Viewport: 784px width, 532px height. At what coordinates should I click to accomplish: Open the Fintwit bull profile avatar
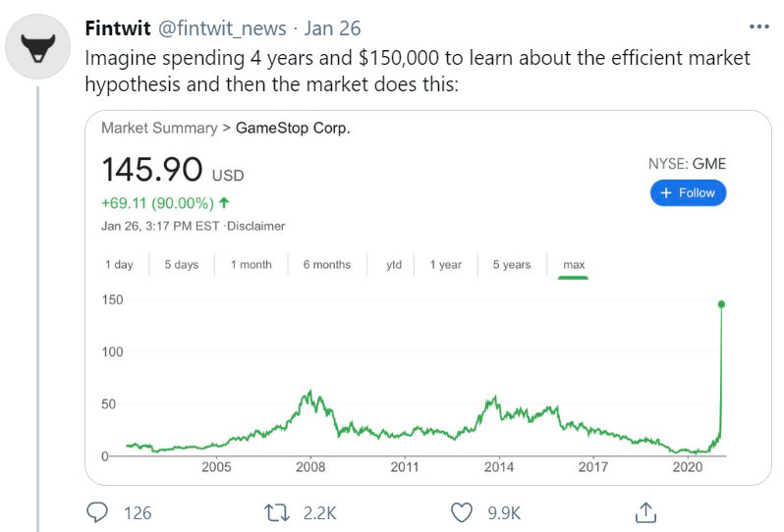click(x=37, y=46)
